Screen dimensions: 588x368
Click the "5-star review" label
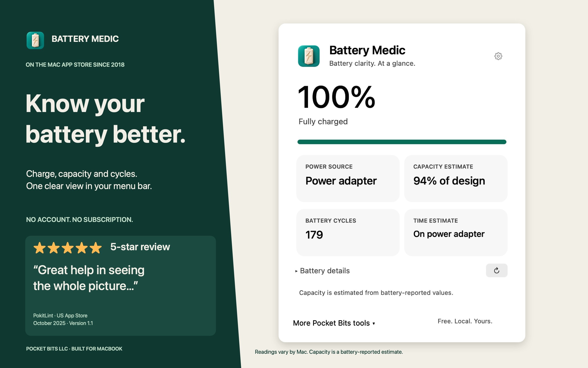(x=140, y=247)
